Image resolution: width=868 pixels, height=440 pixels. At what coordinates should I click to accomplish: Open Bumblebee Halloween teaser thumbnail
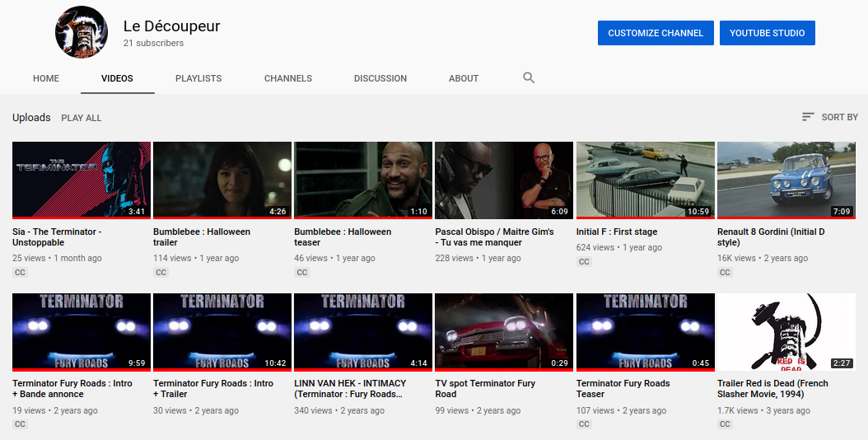(x=363, y=180)
